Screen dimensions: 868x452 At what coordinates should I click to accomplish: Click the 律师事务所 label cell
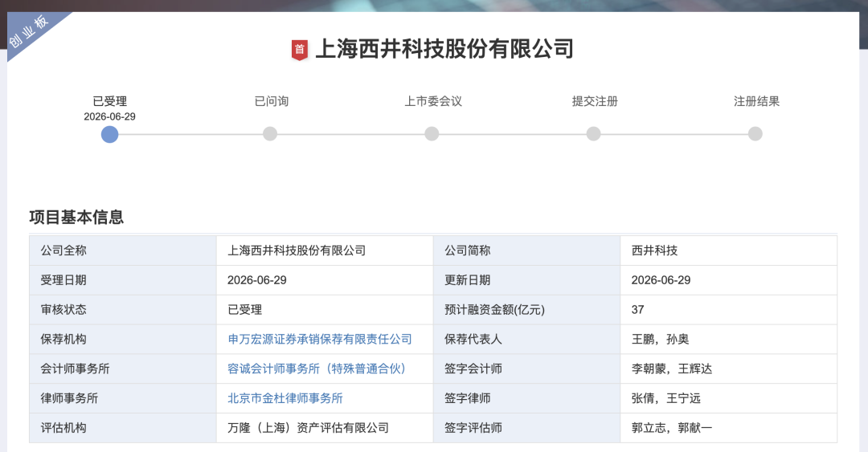pos(123,398)
